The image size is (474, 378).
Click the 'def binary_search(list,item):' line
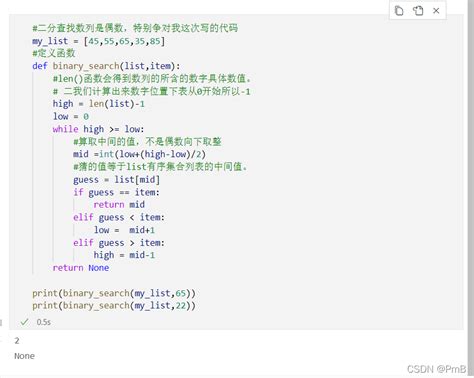click(x=106, y=66)
